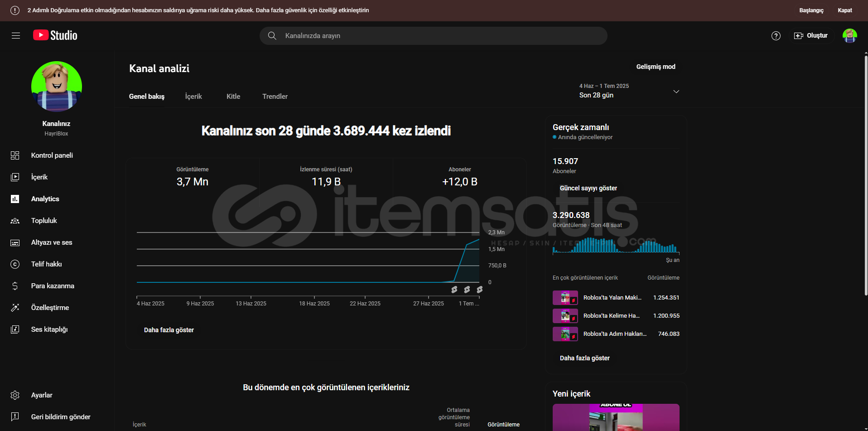The width and height of the screenshot is (868, 431).
Task: Click the Roblox'ta Yalan Maki... title
Action: click(x=612, y=298)
